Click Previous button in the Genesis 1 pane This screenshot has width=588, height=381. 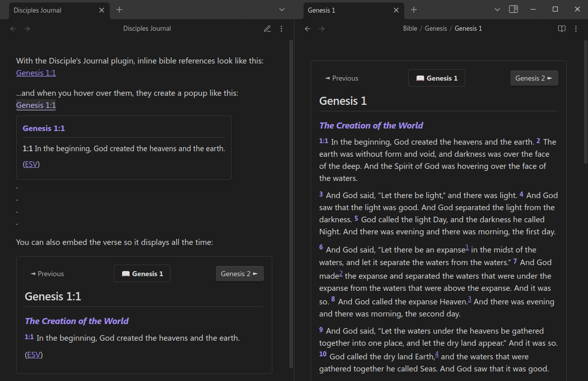coord(342,78)
